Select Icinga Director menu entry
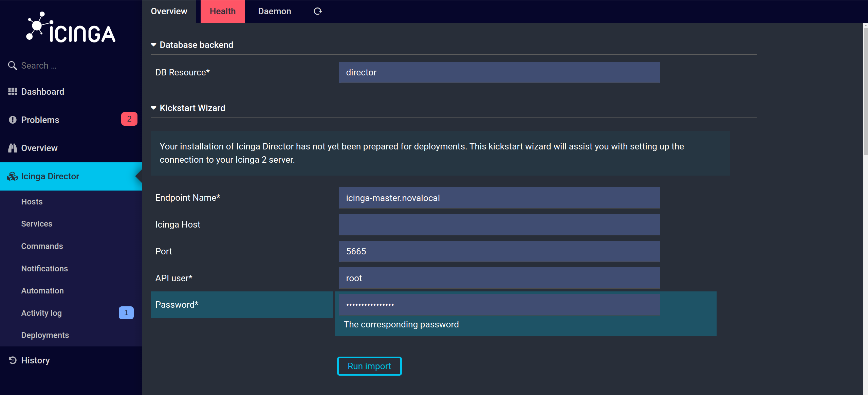The image size is (868, 395). 71,176
